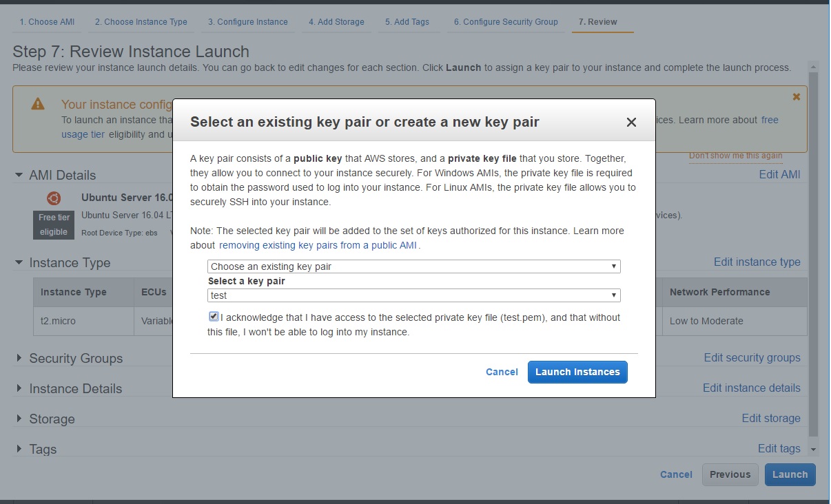Open the 'Choose an existing key pair' dropdown
This screenshot has width=831, height=504.
coord(414,266)
